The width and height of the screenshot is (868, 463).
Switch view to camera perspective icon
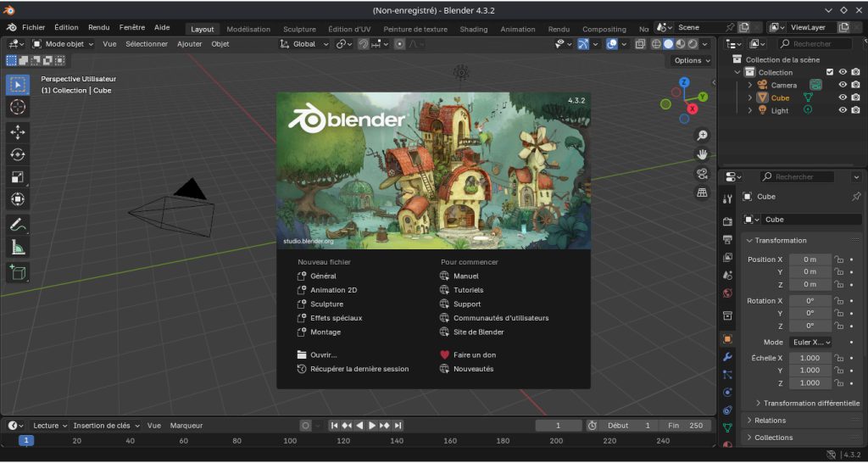click(702, 174)
